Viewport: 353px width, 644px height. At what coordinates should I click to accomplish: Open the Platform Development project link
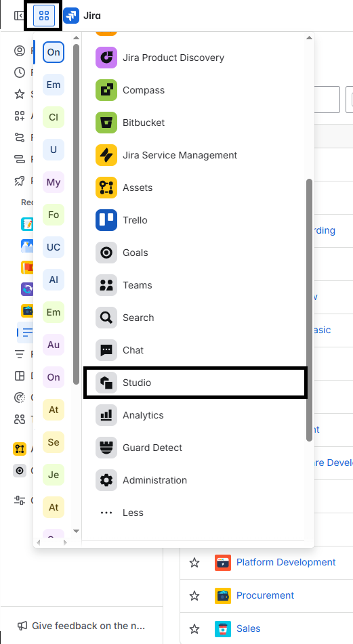[286, 562]
